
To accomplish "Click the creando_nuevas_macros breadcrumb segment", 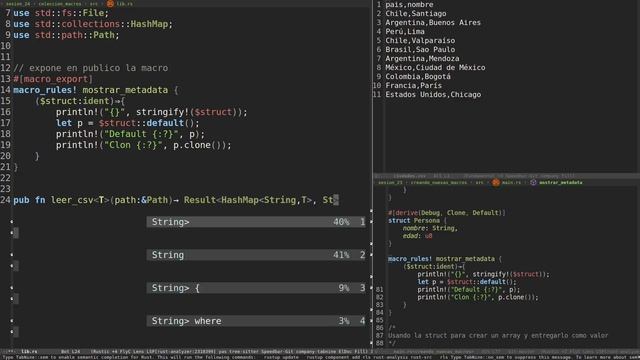I will 439,182.
